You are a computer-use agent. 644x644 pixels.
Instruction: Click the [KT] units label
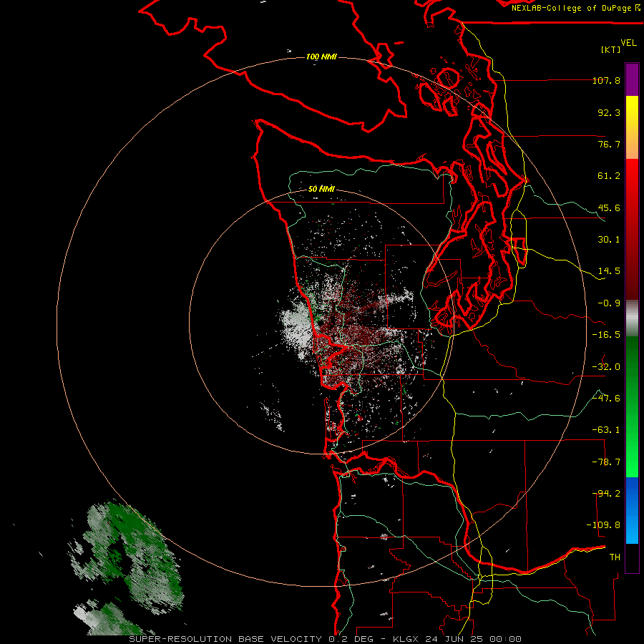tap(611, 49)
